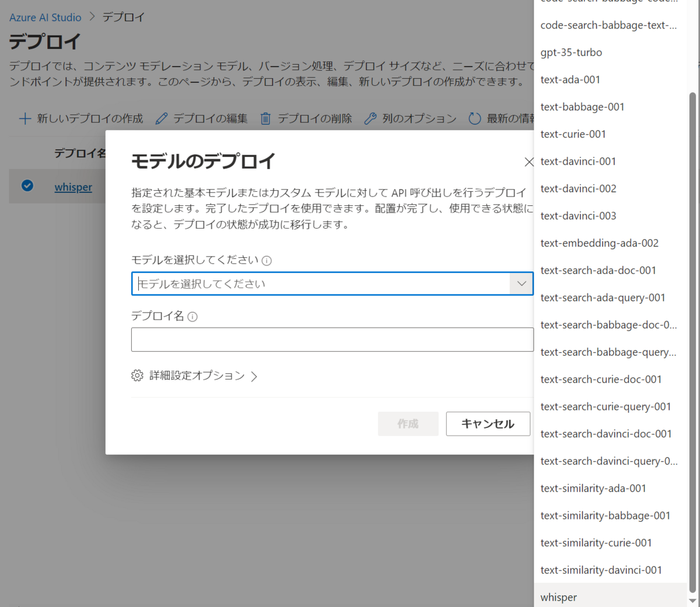Select the text-search-davinci-query option
The width and height of the screenshot is (700, 607).
pos(610,461)
